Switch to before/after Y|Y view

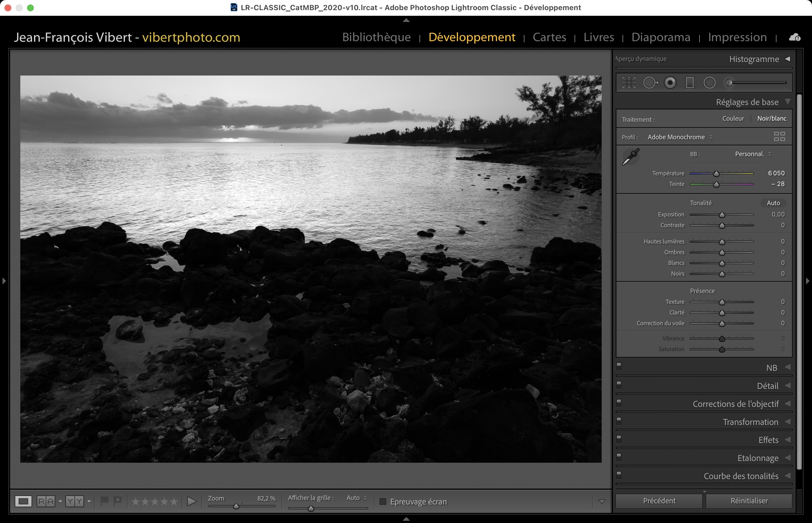point(74,501)
